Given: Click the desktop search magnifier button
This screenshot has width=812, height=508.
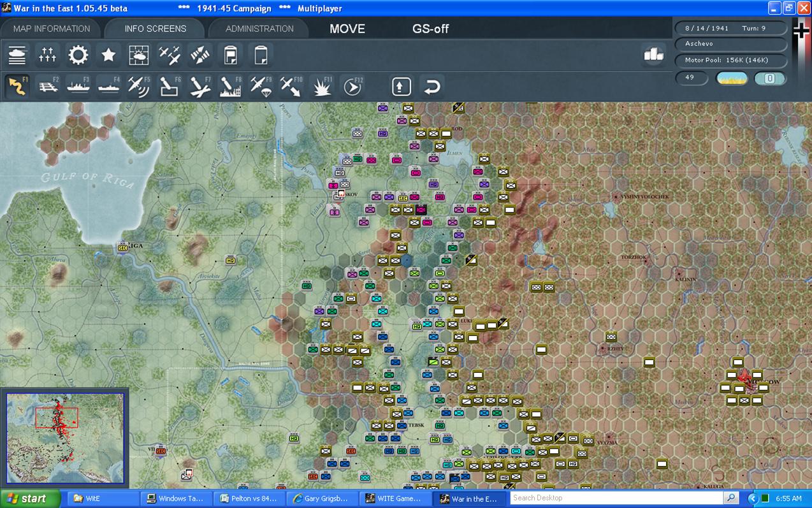Looking at the screenshot, I should pyautogui.click(x=731, y=498).
